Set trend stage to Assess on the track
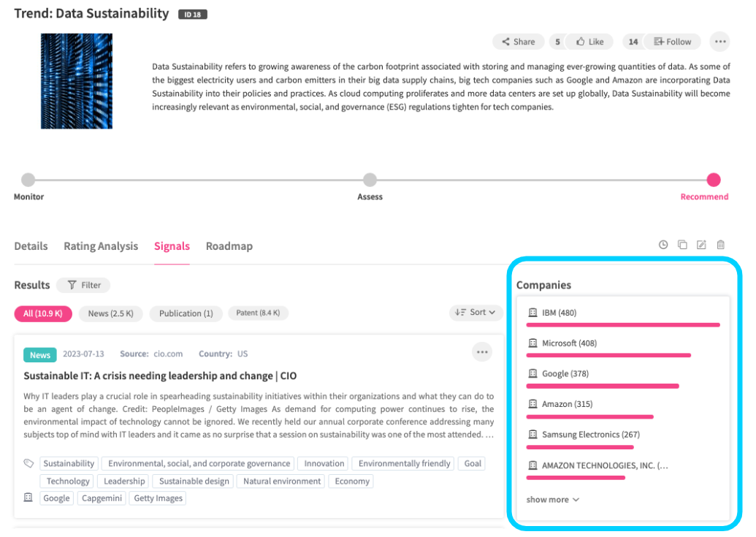The height and width of the screenshot is (537, 756). [370, 180]
